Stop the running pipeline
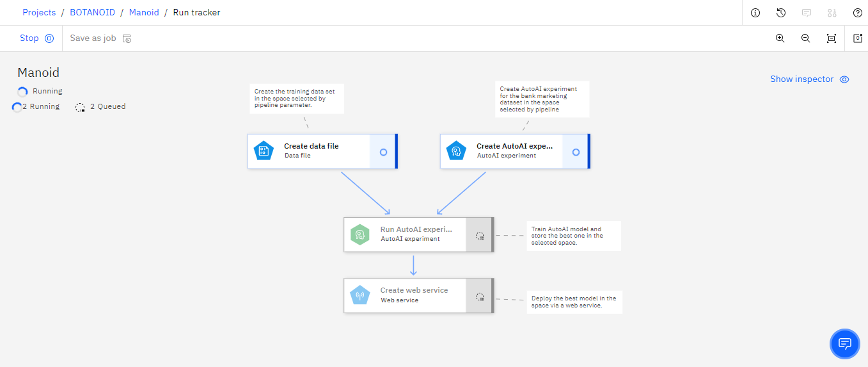The height and width of the screenshot is (367, 868). coord(37,38)
